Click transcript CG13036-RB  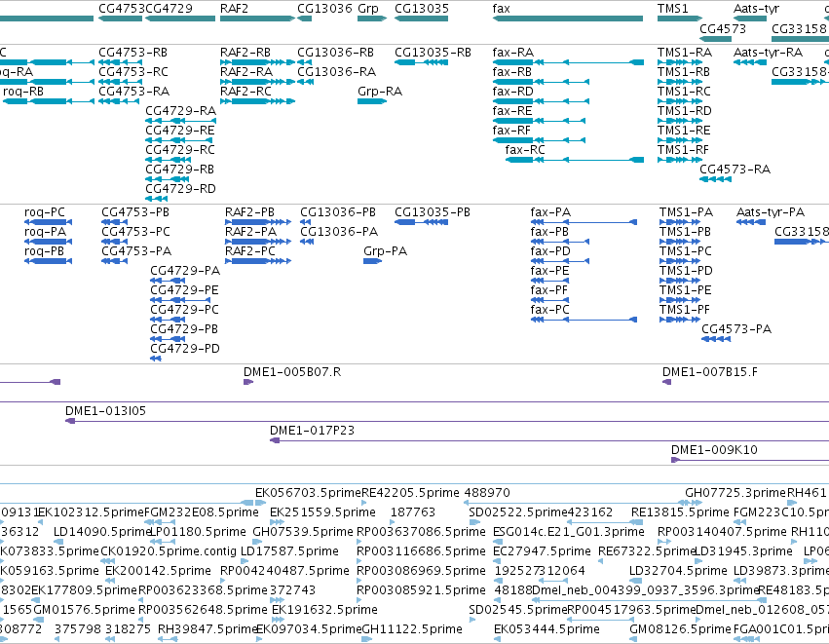[x=336, y=53]
